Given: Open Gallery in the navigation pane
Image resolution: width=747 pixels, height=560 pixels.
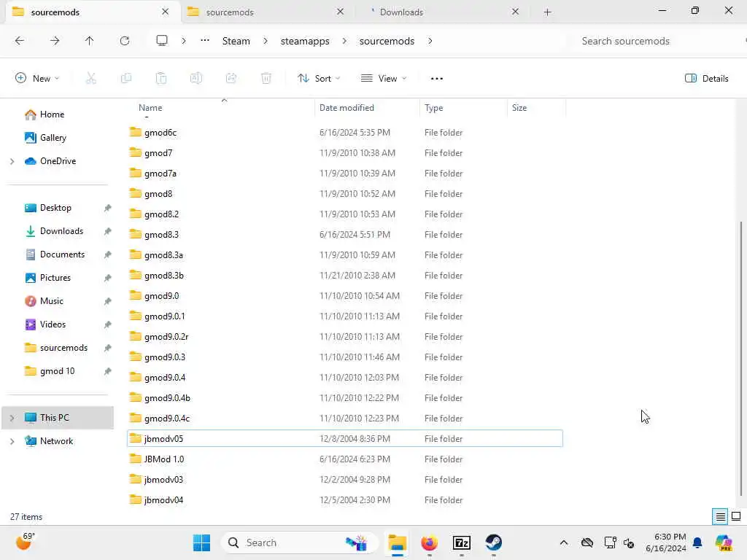Looking at the screenshot, I should [x=53, y=138].
